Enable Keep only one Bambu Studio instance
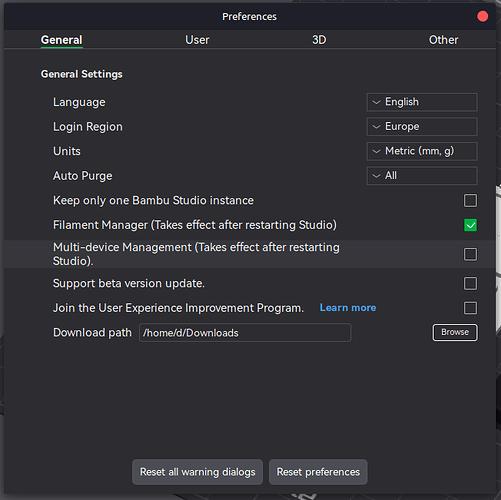Screen dimensions: 501x500 (x=470, y=201)
